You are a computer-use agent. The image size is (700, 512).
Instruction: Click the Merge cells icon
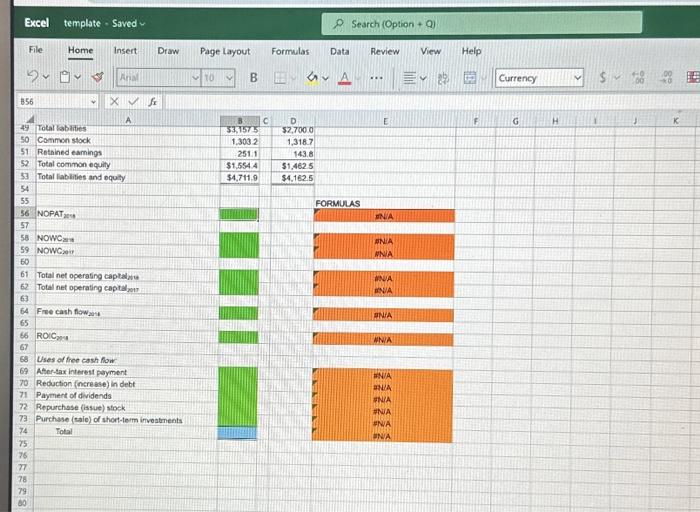[x=470, y=78]
